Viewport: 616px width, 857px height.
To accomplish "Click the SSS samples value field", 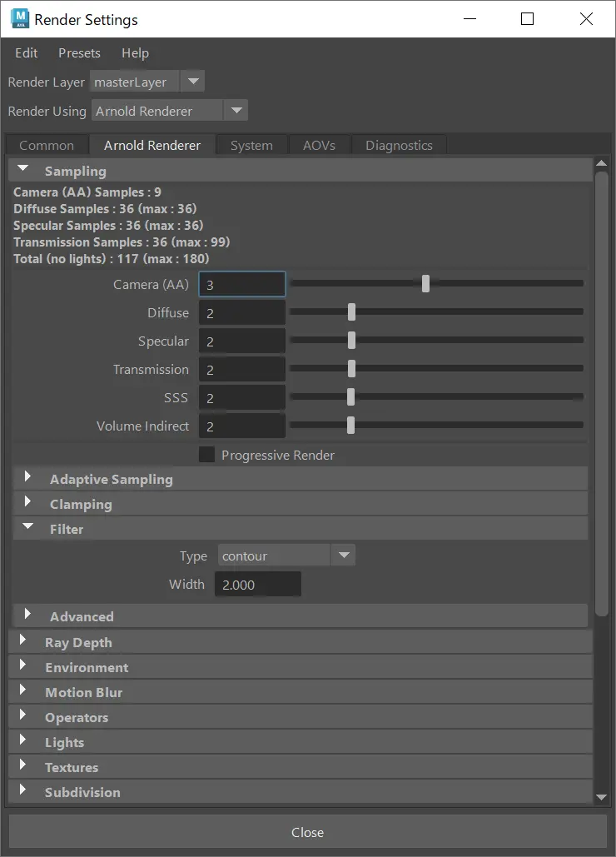I will pyautogui.click(x=242, y=398).
